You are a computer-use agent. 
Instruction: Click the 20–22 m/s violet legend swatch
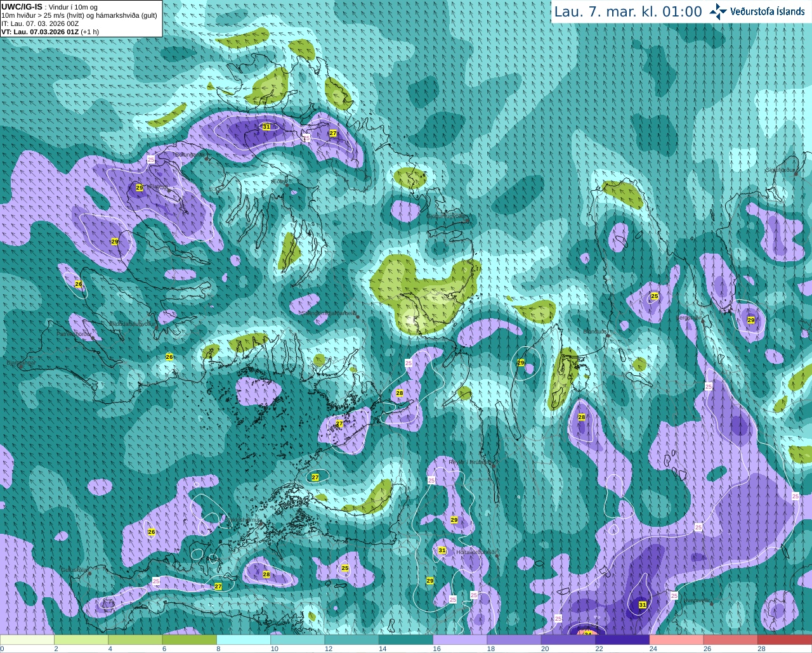coord(568,640)
